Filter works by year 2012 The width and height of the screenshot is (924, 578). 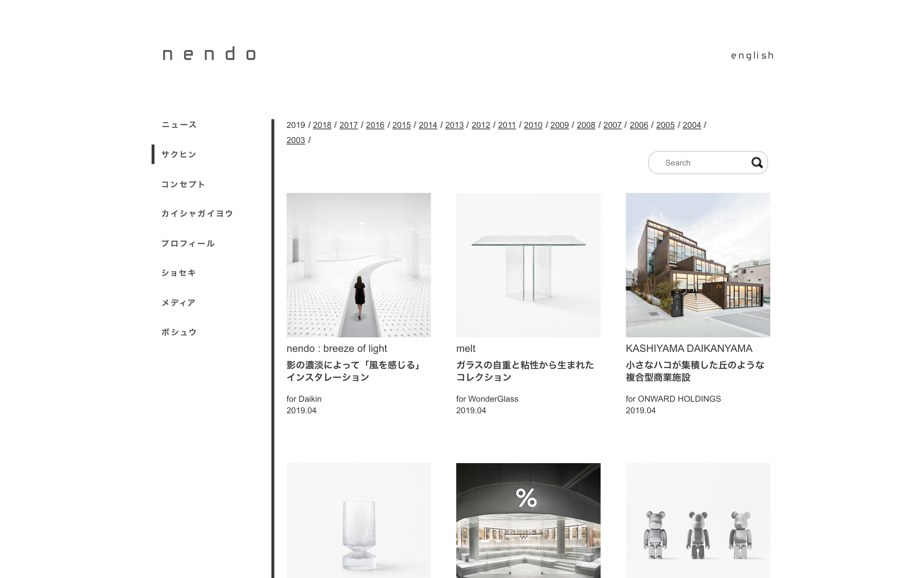[x=481, y=125]
